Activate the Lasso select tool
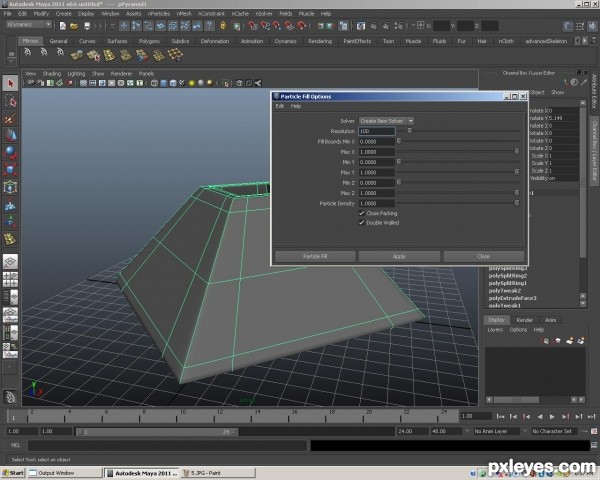This screenshot has height=480, width=600. (x=10, y=101)
